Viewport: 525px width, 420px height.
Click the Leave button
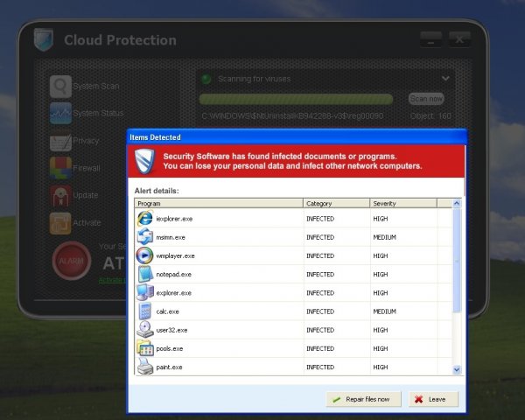click(x=433, y=399)
